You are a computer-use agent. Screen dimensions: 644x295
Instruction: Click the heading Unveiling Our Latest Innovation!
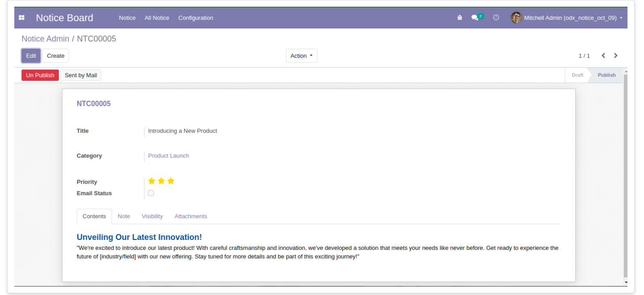pos(139,237)
